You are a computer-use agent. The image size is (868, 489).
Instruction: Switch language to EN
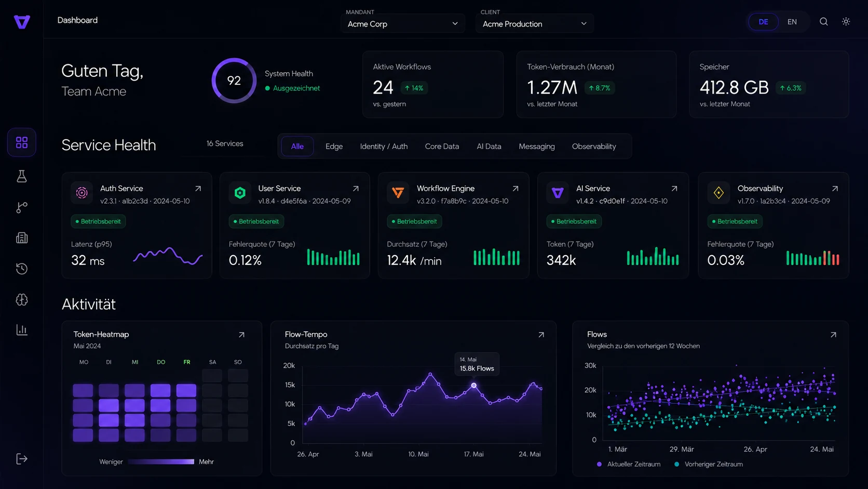[x=792, y=22]
